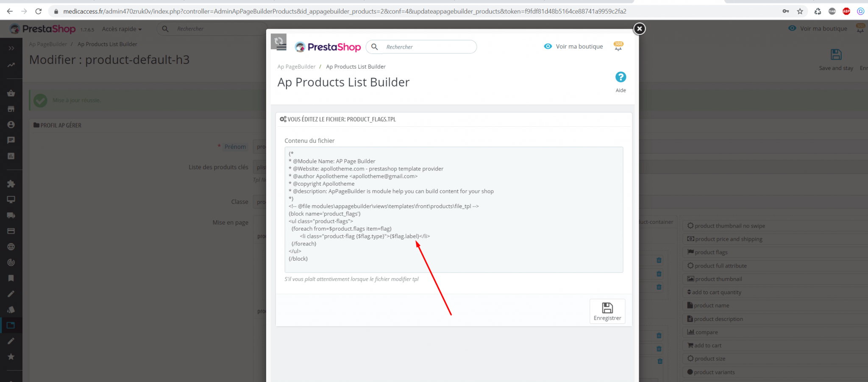Image resolution: width=868 pixels, height=382 pixels.
Task: Reload the page in browser
Action: click(x=39, y=11)
